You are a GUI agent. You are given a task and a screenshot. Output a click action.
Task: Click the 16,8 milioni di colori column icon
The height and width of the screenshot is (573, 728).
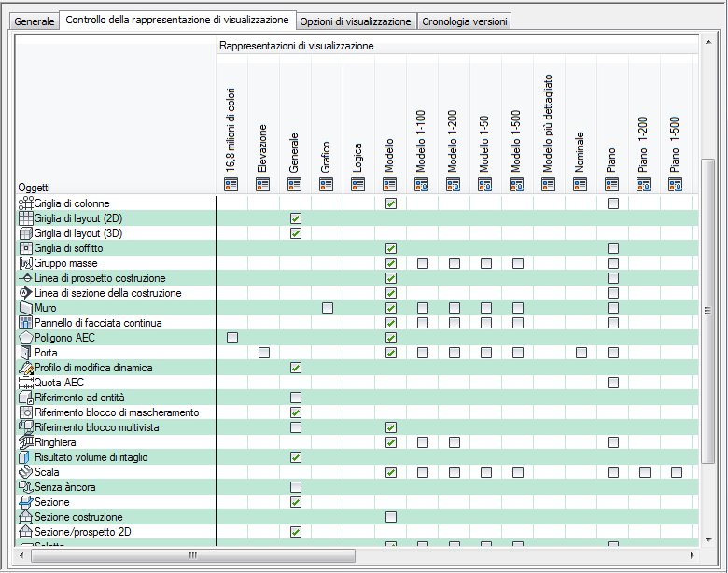pyautogui.click(x=231, y=185)
